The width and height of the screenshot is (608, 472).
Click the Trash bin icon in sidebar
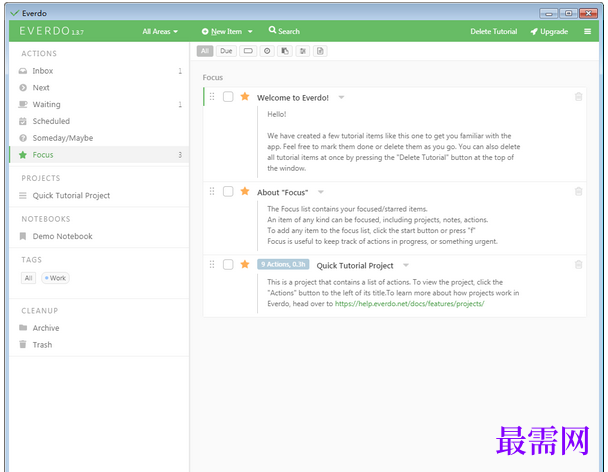click(x=23, y=344)
